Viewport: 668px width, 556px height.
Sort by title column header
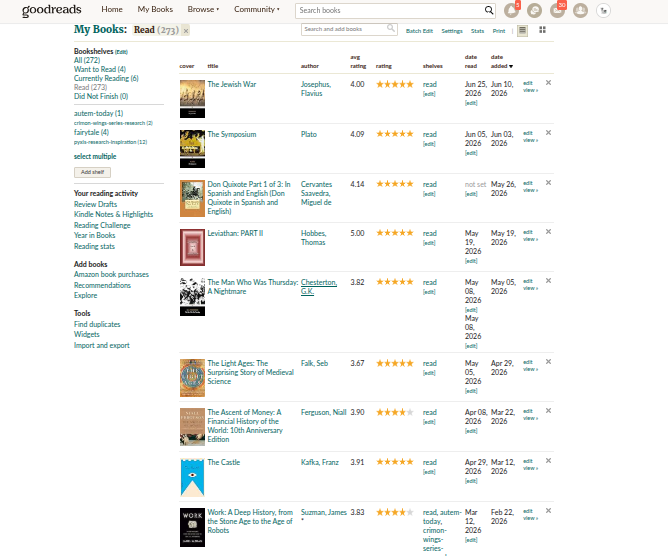(x=213, y=66)
